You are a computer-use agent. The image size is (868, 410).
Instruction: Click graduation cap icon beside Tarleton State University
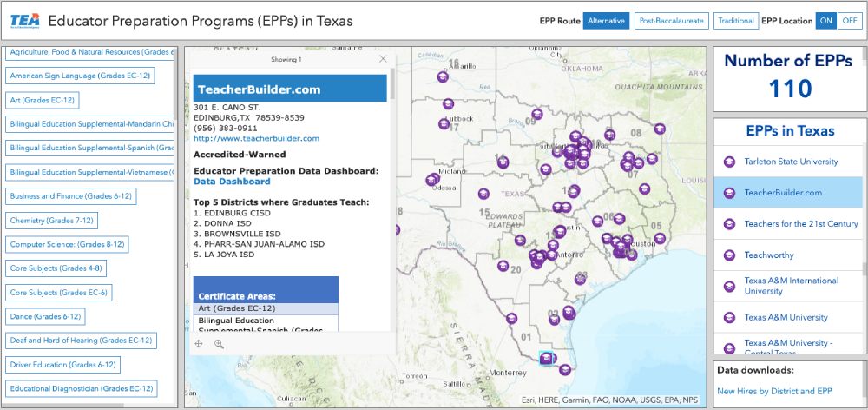(730, 162)
